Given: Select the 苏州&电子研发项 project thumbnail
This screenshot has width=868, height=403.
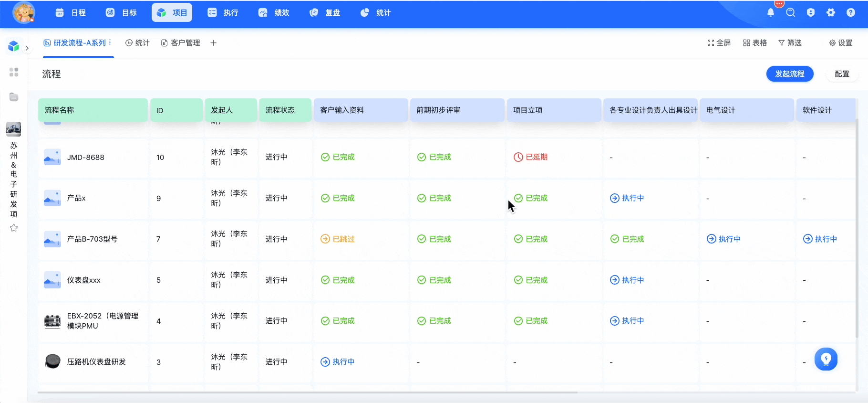Looking at the screenshot, I should (x=13, y=129).
